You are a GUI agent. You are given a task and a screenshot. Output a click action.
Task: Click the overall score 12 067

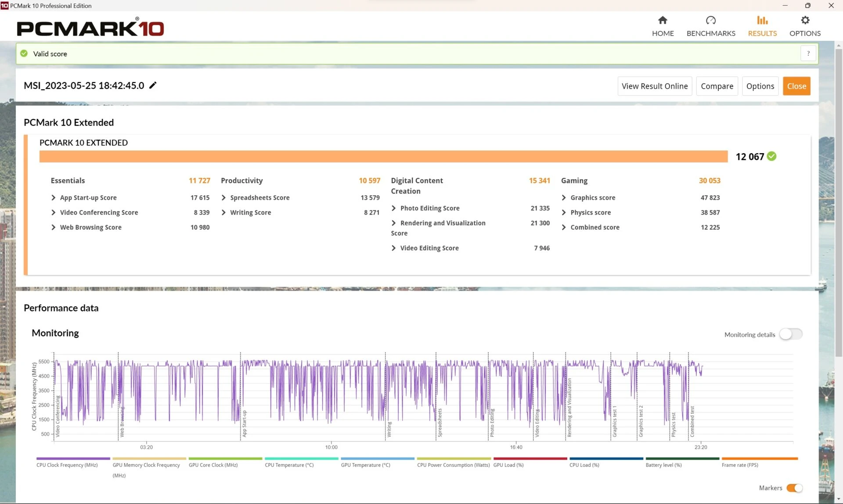750,157
